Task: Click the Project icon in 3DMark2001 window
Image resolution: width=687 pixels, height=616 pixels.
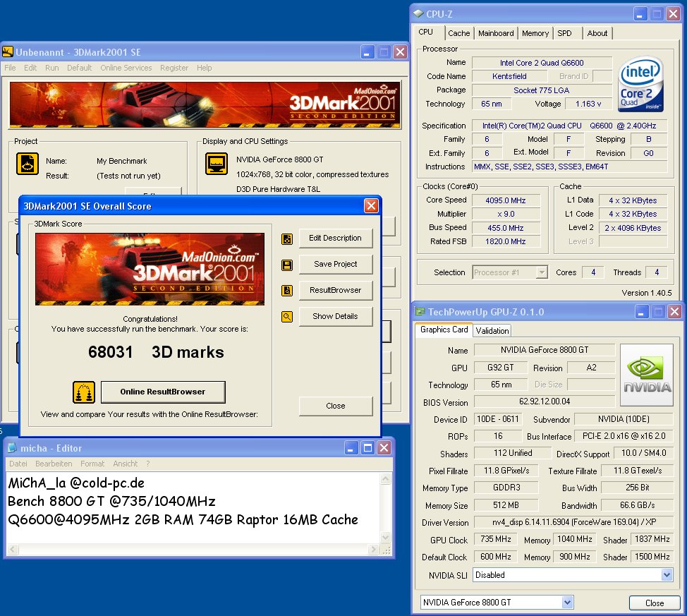Action: click(28, 164)
